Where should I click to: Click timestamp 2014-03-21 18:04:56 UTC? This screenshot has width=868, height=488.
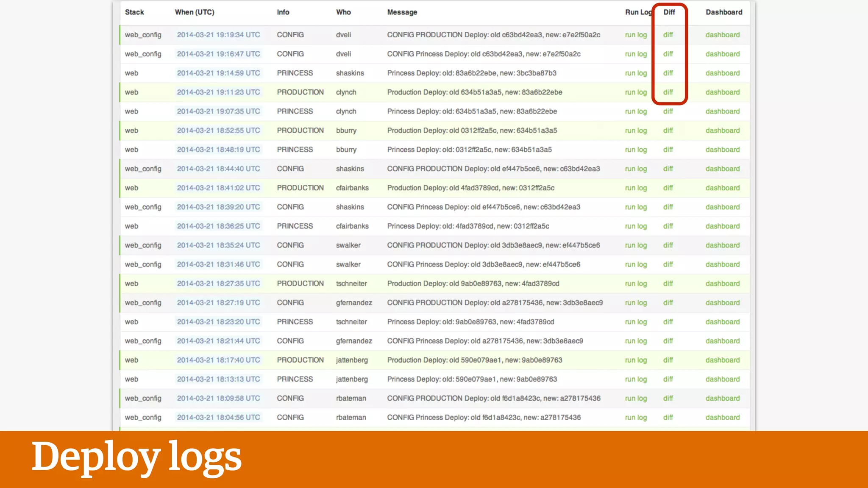[218, 417]
